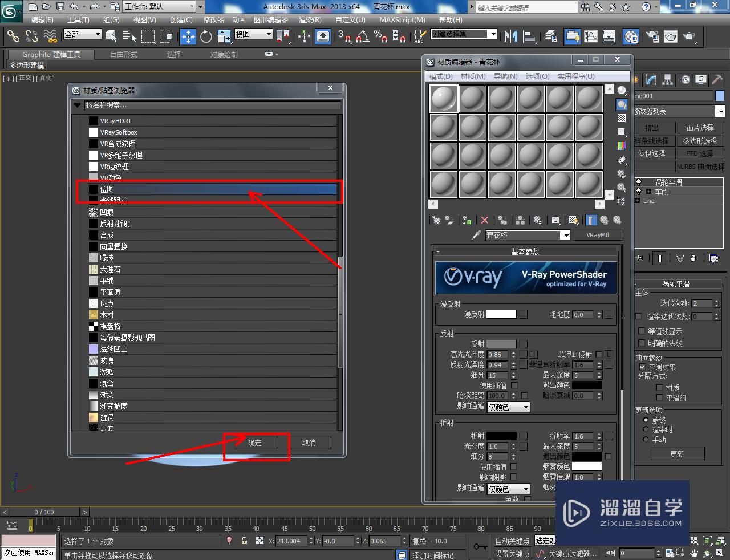Click the Mirror tool icon
Viewport: 730px width, 560px height.
(x=511, y=36)
